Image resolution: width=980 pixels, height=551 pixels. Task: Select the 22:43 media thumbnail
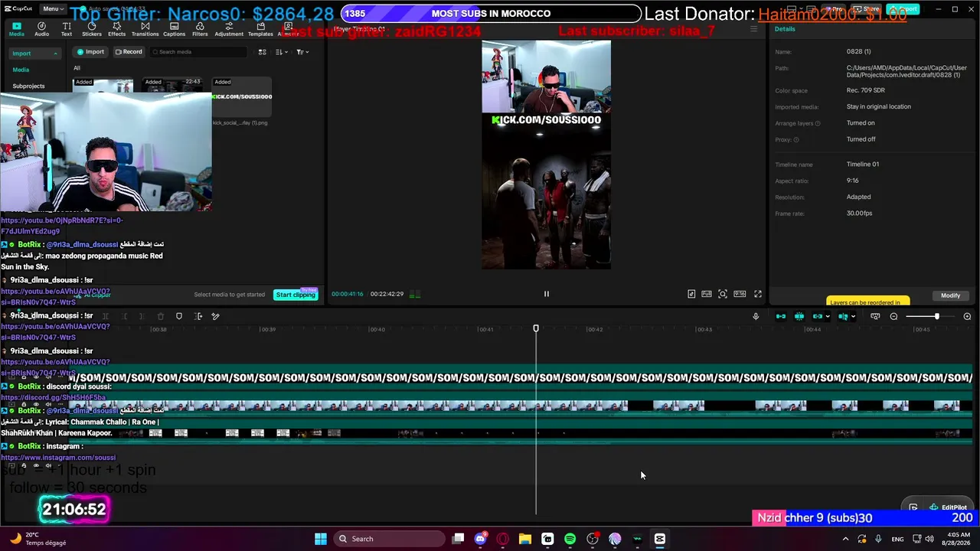pyautogui.click(x=173, y=85)
